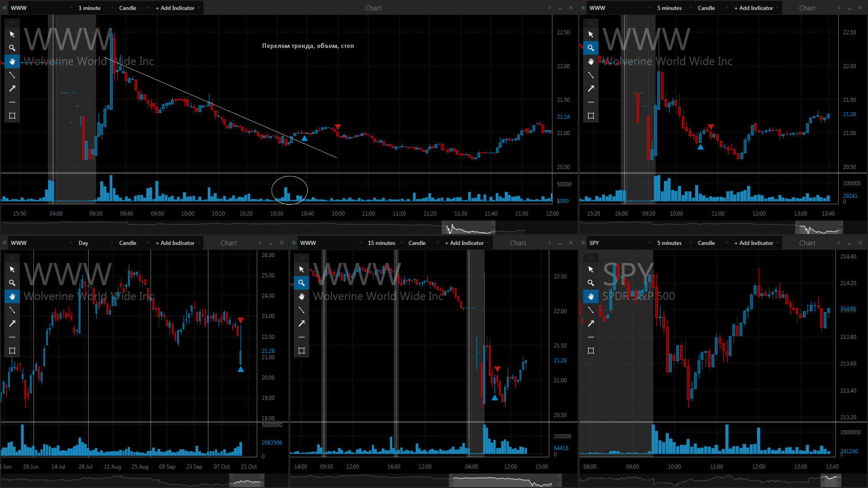Select the pointer tool in WWW Day chart

tap(12, 269)
